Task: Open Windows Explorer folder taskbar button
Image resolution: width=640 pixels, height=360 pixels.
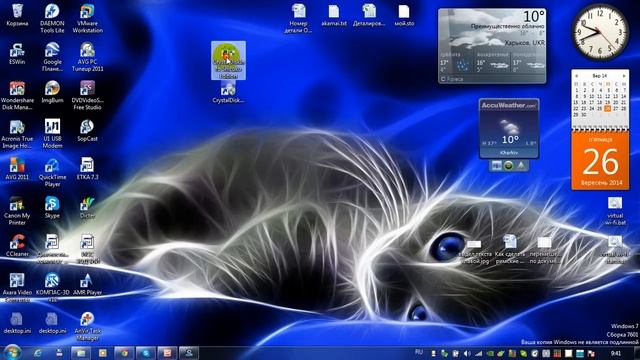Action: pyautogui.click(x=81, y=353)
